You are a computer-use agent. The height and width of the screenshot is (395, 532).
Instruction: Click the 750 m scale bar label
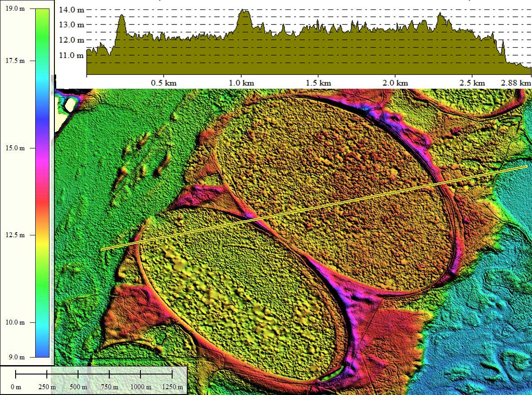(x=110, y=387)
